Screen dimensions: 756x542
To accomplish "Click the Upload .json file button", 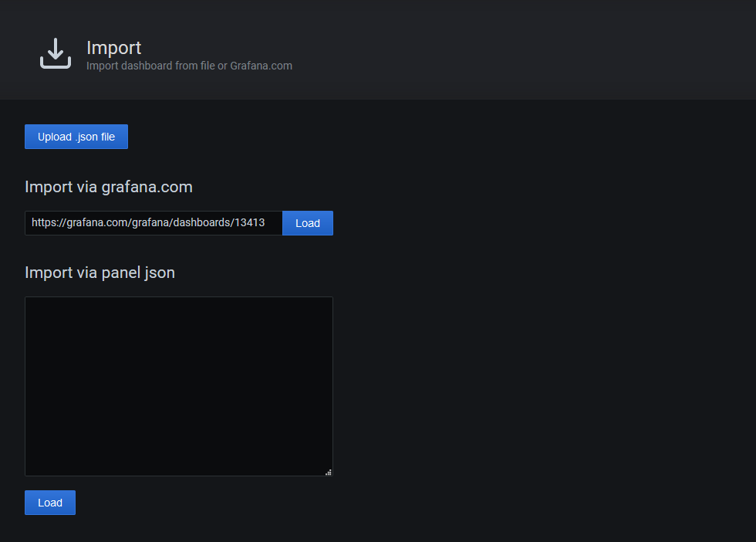I will (76, 137).
